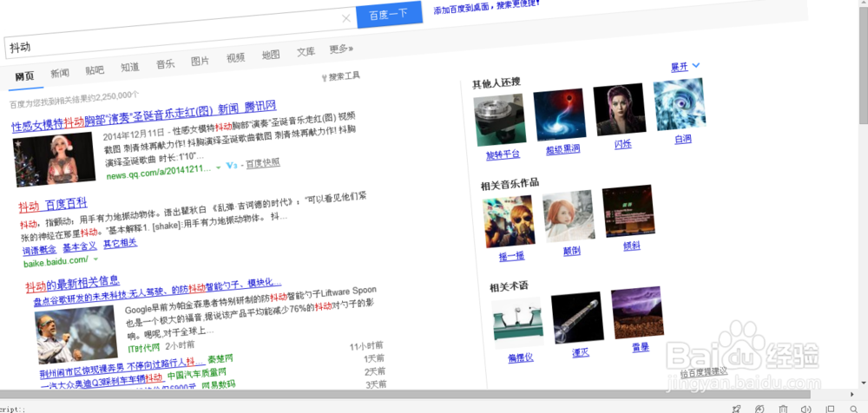The image size is (868, 413).
Task: Open dropdown arrow beside baike.baidu.com URL
Action: click(x=95, y=259)
